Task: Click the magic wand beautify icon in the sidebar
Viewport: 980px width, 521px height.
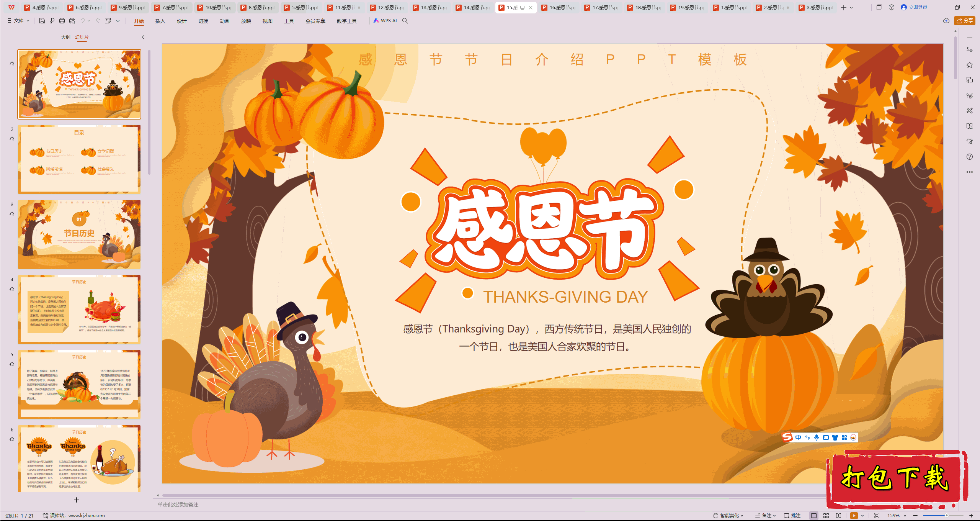Action: [970, 111]
